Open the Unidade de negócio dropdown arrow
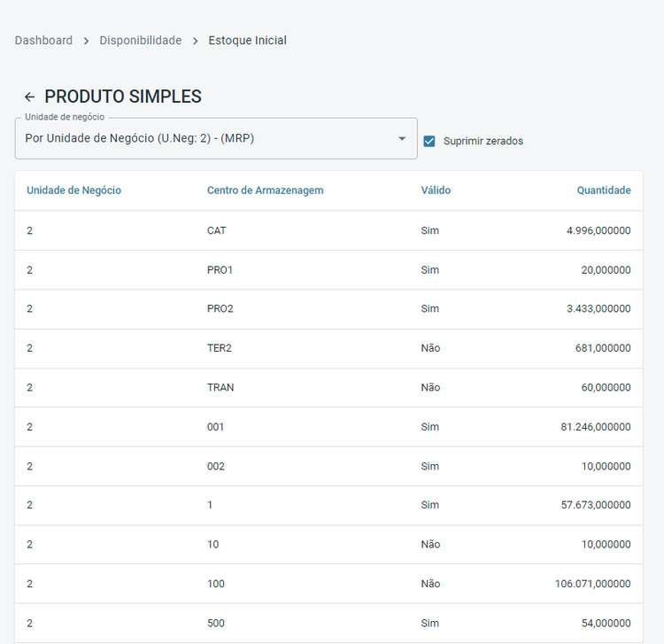This screenshot has width=664, height=644. coord(402,138)
